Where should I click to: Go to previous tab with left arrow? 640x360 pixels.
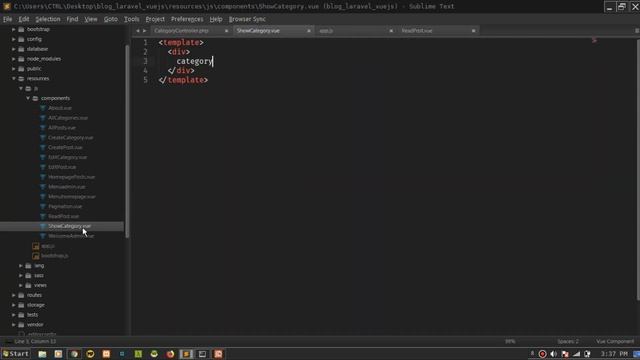138,31
